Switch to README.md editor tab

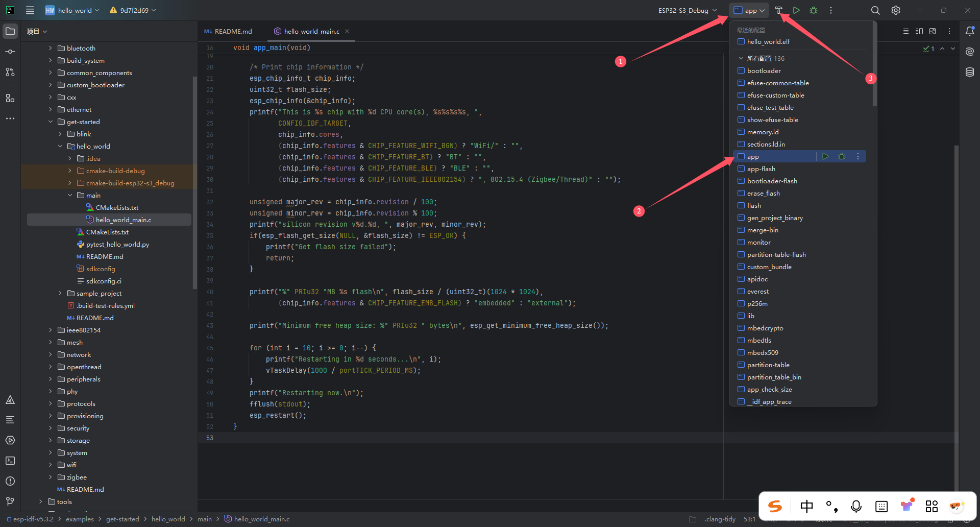tap(228, 31)
